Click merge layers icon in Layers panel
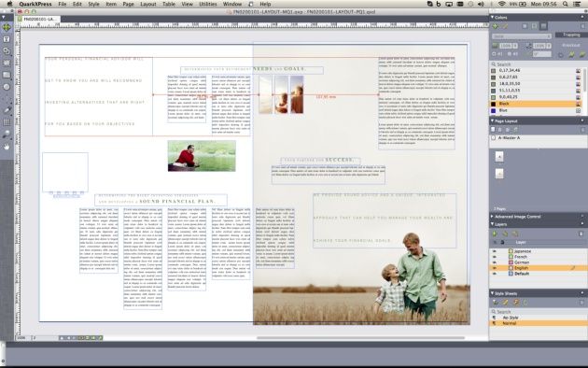 pos(515,234)
